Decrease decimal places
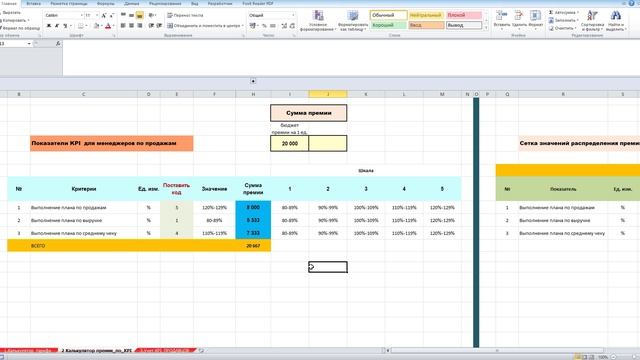 (292, 26)
